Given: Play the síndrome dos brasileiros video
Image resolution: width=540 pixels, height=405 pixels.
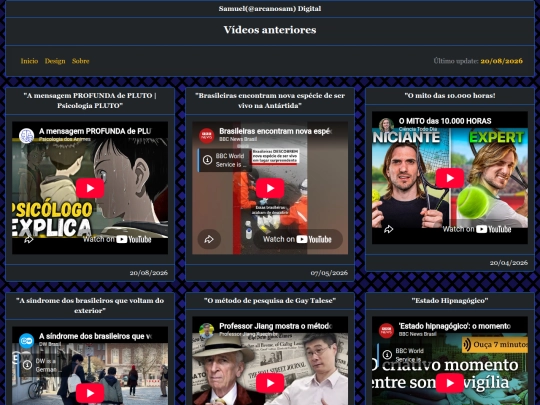Looking at the screenshot, I should point(90,393).
